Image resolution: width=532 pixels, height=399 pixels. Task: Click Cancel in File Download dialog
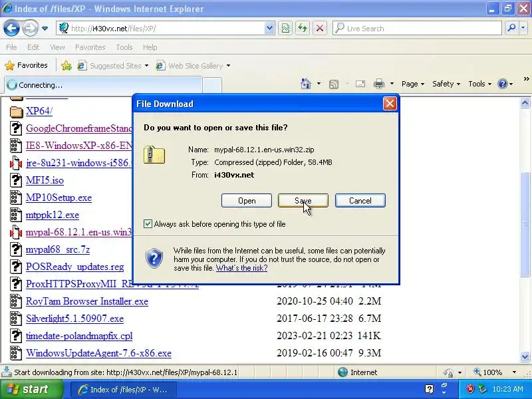click(360, 201)
